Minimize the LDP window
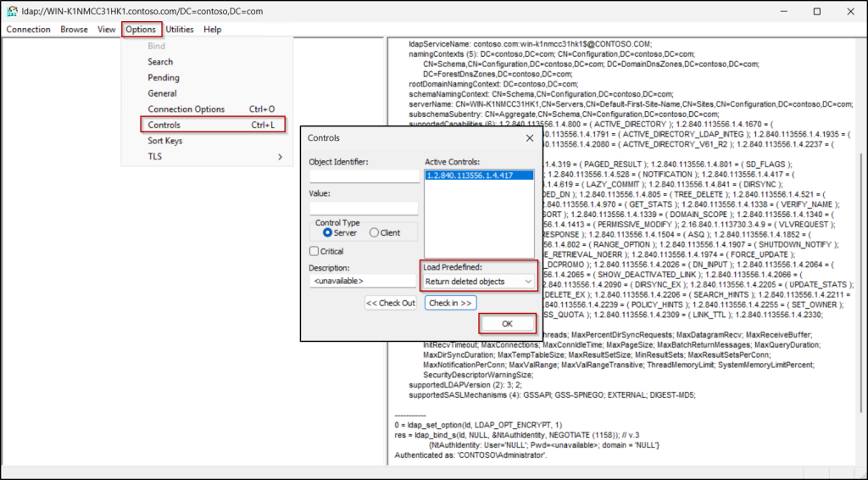 (x=784, y=11)
